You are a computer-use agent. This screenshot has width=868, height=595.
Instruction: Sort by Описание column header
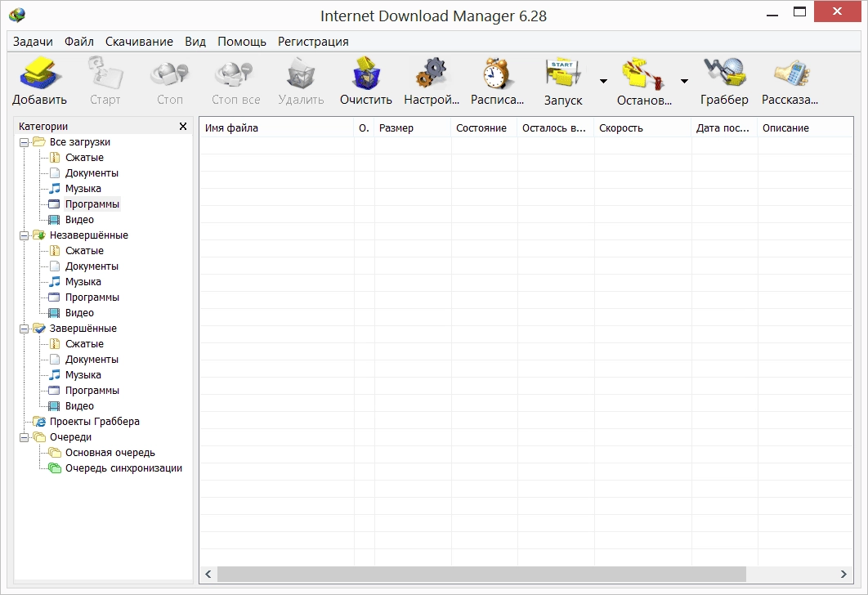[x=805, y=127]
